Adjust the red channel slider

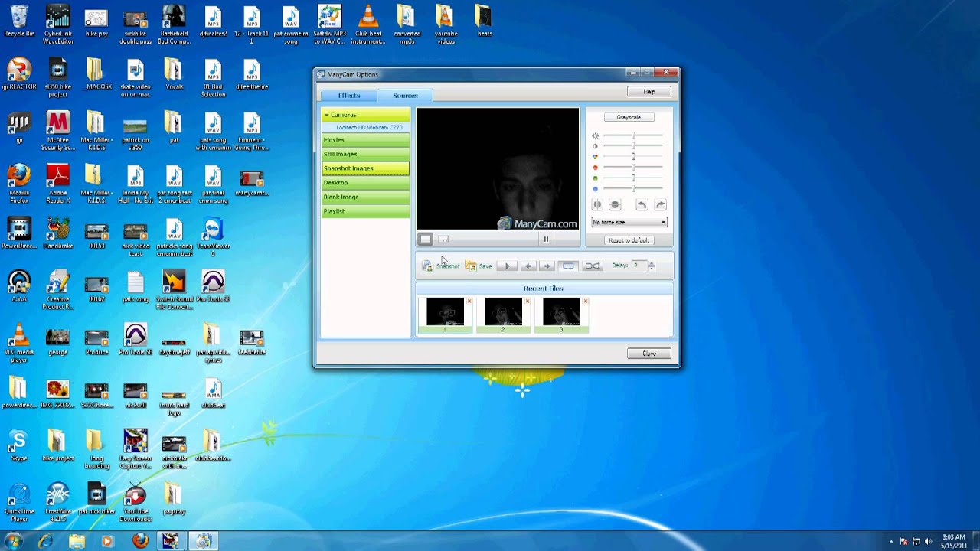point(633,168)
